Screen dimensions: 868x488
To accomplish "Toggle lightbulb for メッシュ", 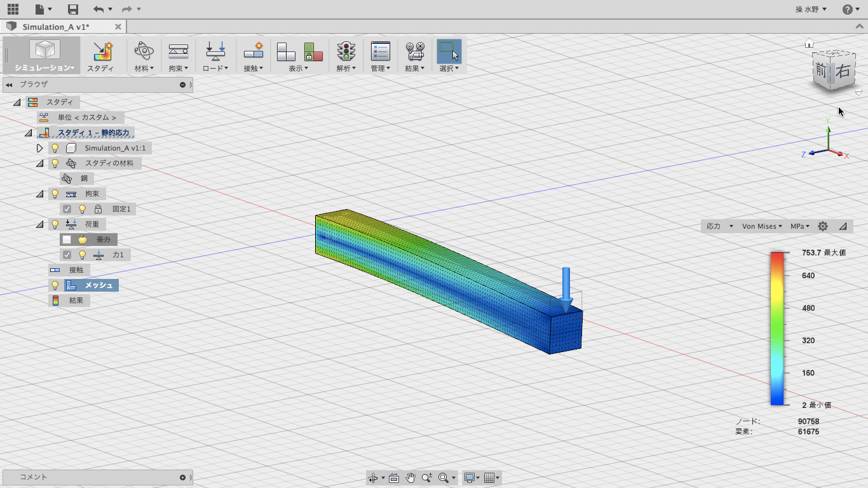I will pyautogui.click(x=55, y=285).
